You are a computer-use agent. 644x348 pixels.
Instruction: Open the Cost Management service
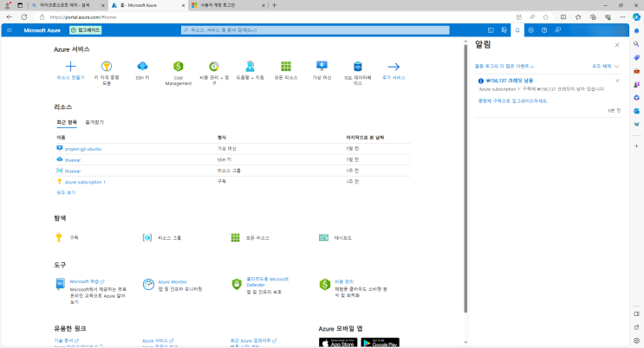tap(179, 66)
